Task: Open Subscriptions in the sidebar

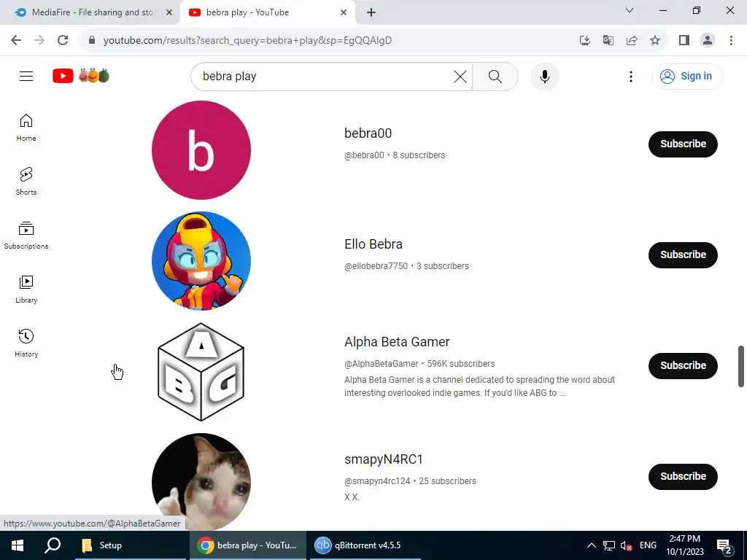Action: click(x=26, y=236)
